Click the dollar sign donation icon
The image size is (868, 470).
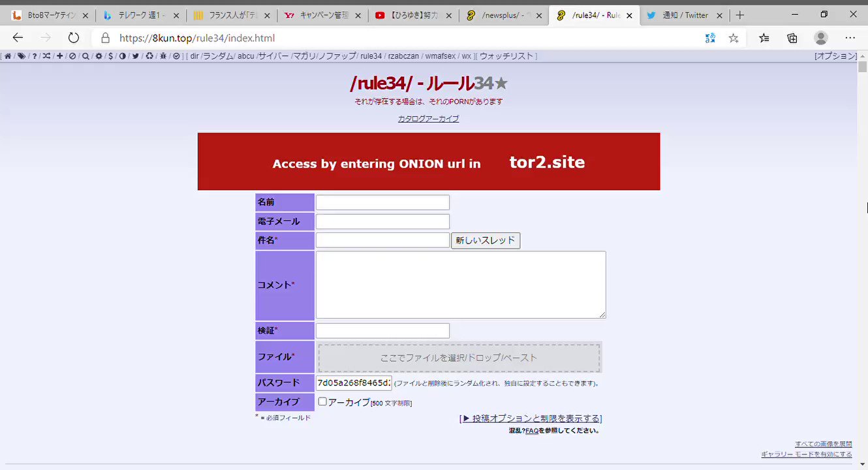pyautogui.click(x=110, y=56)
